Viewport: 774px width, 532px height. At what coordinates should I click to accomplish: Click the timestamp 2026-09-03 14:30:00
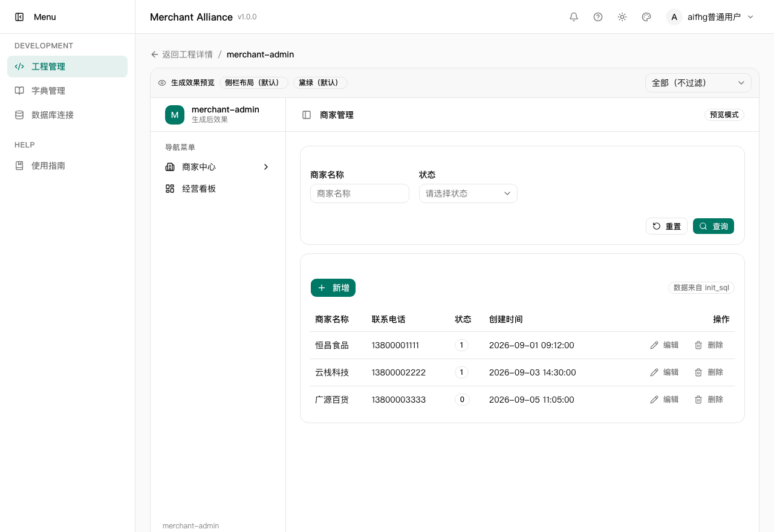pyautogui.click(x=533, y=372)
